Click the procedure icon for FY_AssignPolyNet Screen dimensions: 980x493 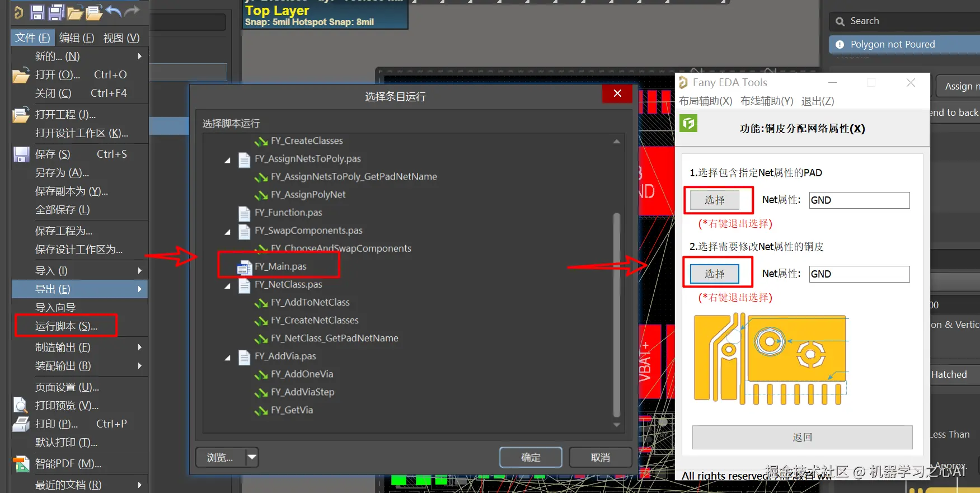pyautogui.click(x=261, y=195)
